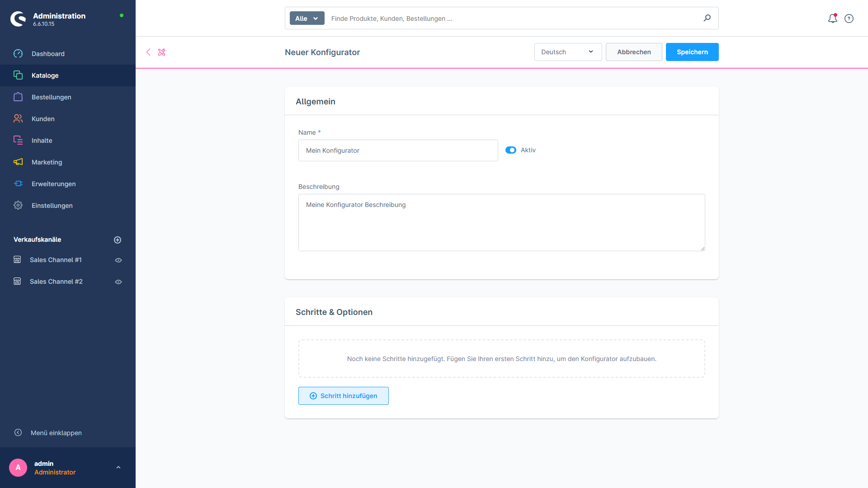Click the Inhalte layout icon
868x488 pixels.
[18, 140]
